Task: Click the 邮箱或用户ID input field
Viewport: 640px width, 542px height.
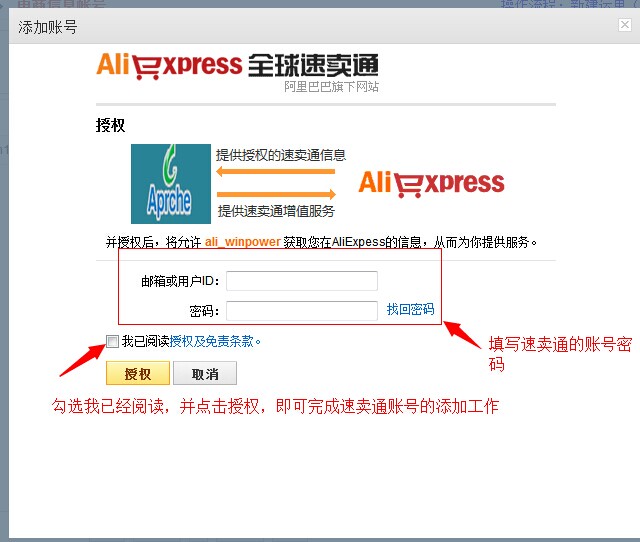Action: click(302, 281)
